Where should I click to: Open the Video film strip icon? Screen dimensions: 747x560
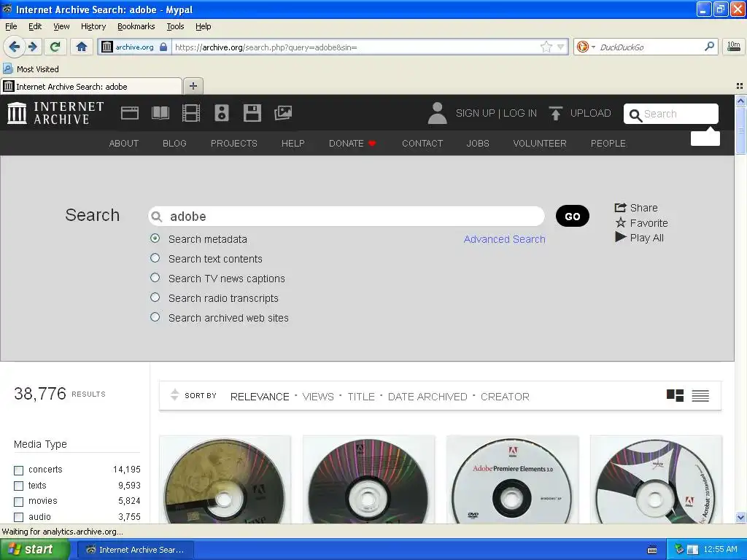click(x=191, y=113)
